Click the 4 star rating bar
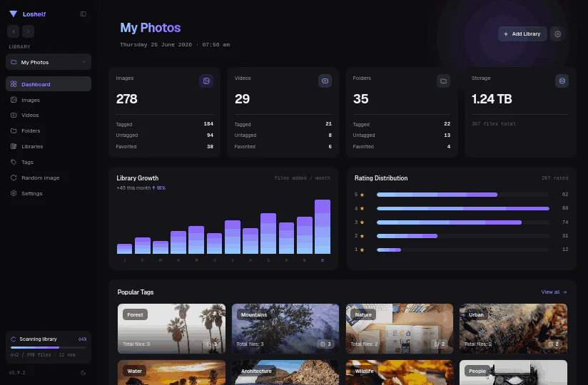588x385 pixels. [x=462, y=209]
